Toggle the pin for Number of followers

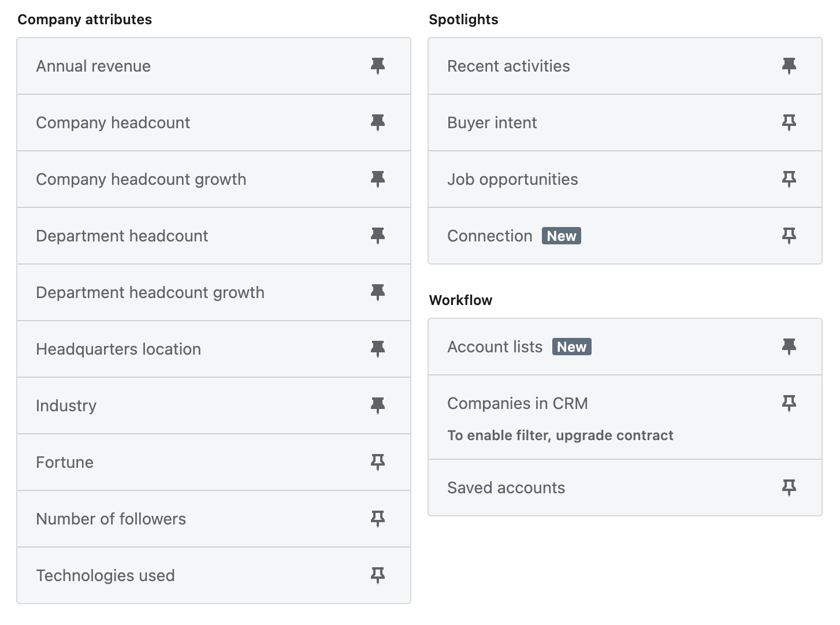[x=378, y=519]
